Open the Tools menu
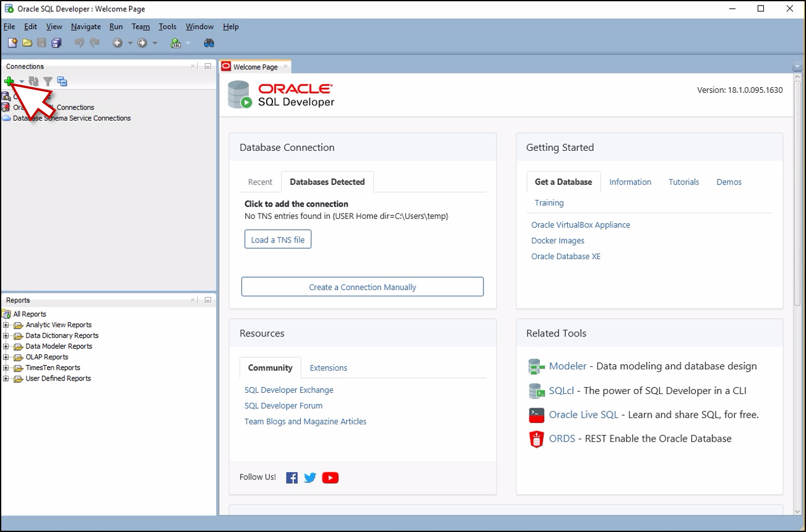 click(x=167, y=27)
